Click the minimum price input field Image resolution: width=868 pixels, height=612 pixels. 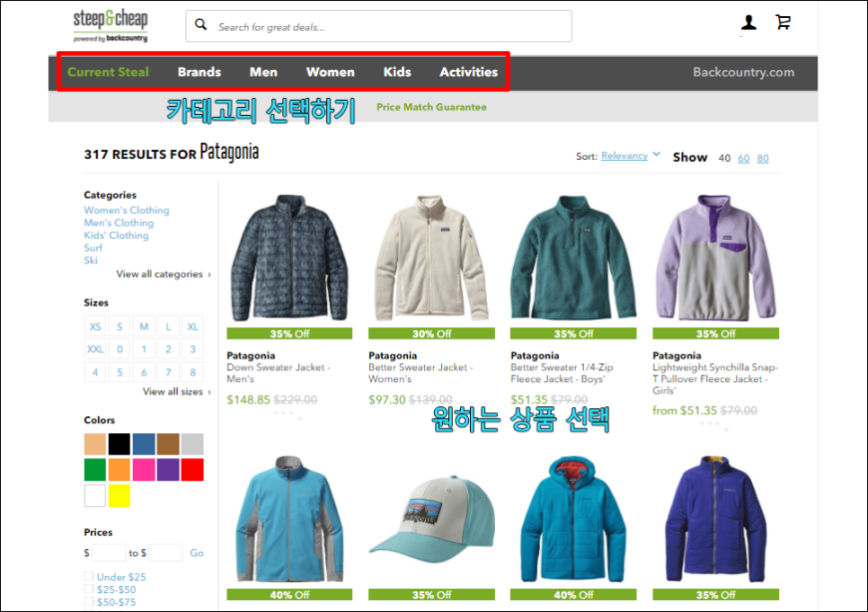tap(109, 553)
